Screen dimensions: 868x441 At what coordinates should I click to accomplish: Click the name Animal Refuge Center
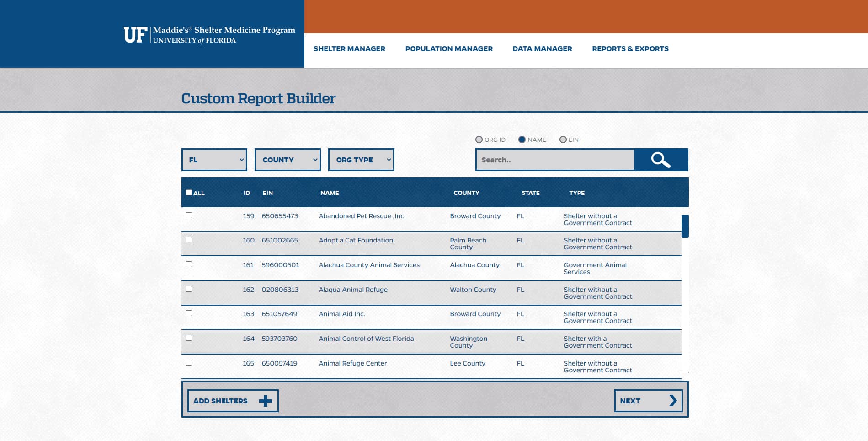point(352,363)
